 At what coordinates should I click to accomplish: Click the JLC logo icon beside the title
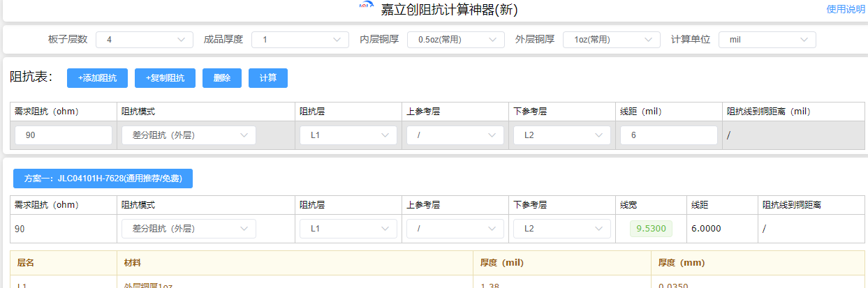pyautogui.click(x=367, y=6)
